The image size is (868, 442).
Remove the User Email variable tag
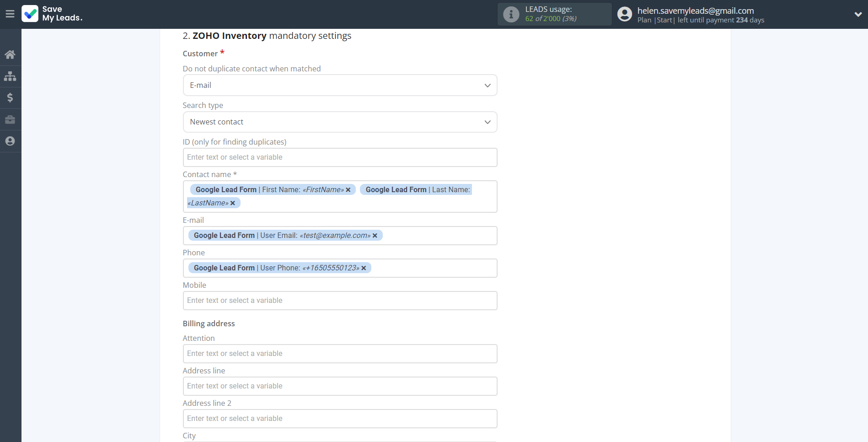(x=375, y=235)
